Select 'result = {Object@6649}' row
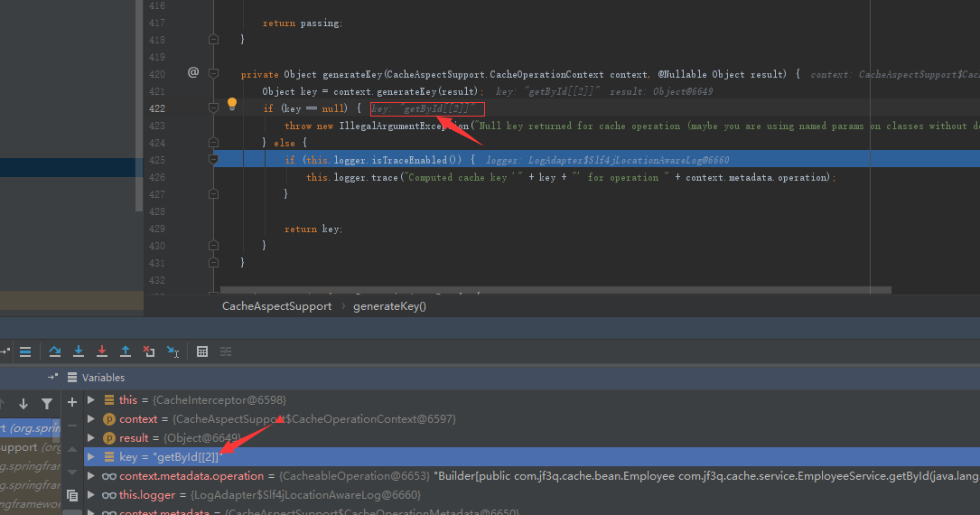The image size is (980, 515). (x=532, y=438)
